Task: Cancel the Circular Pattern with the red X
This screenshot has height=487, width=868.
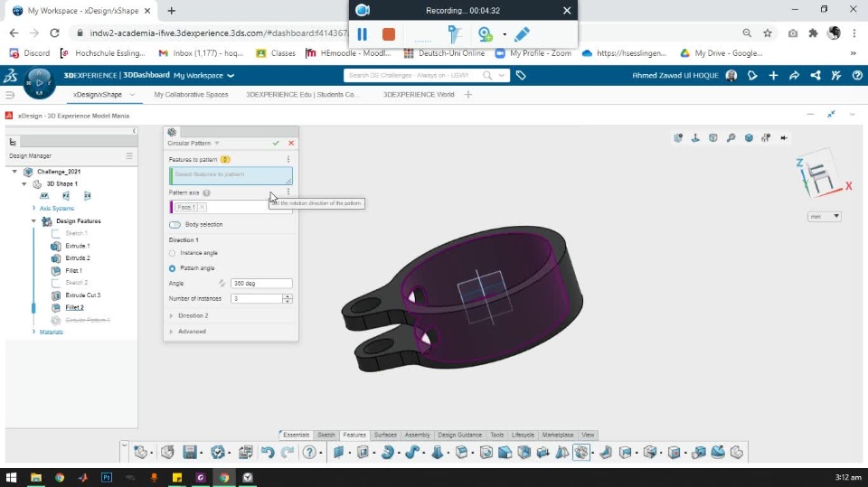Action: coord(291,143)
